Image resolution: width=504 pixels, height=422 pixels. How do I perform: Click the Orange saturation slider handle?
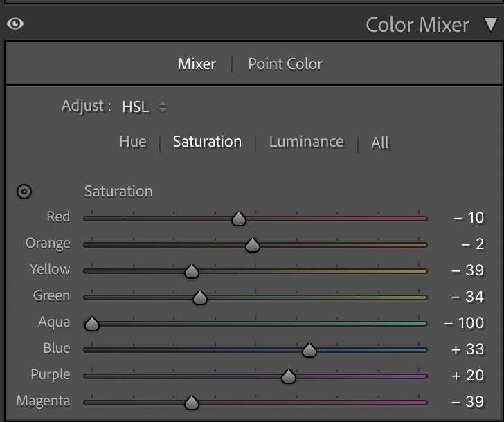[253, 246]
